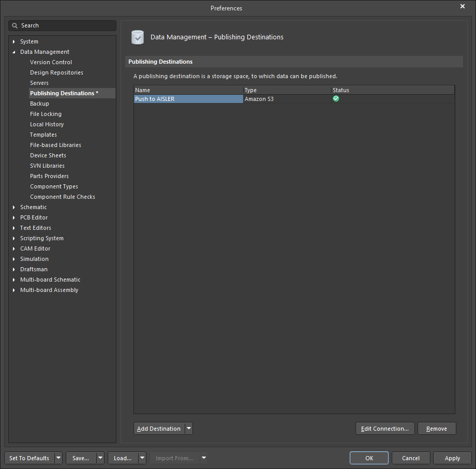Sort by the Status column header

393,90
